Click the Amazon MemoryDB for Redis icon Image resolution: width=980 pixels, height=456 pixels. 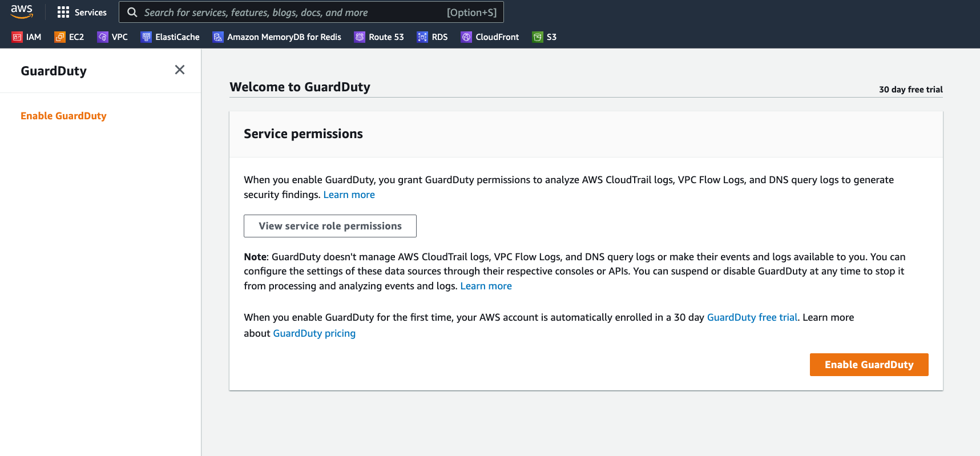click(x=218, y=37)
